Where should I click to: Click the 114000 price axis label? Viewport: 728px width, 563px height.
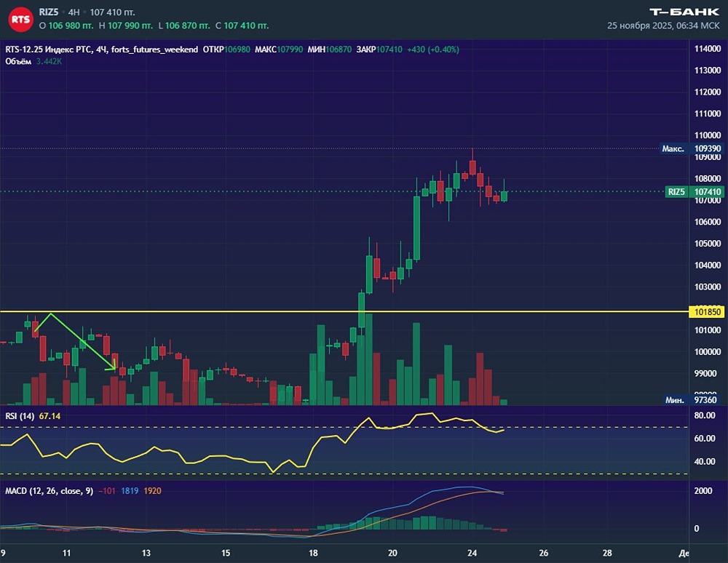pos(707,49)
